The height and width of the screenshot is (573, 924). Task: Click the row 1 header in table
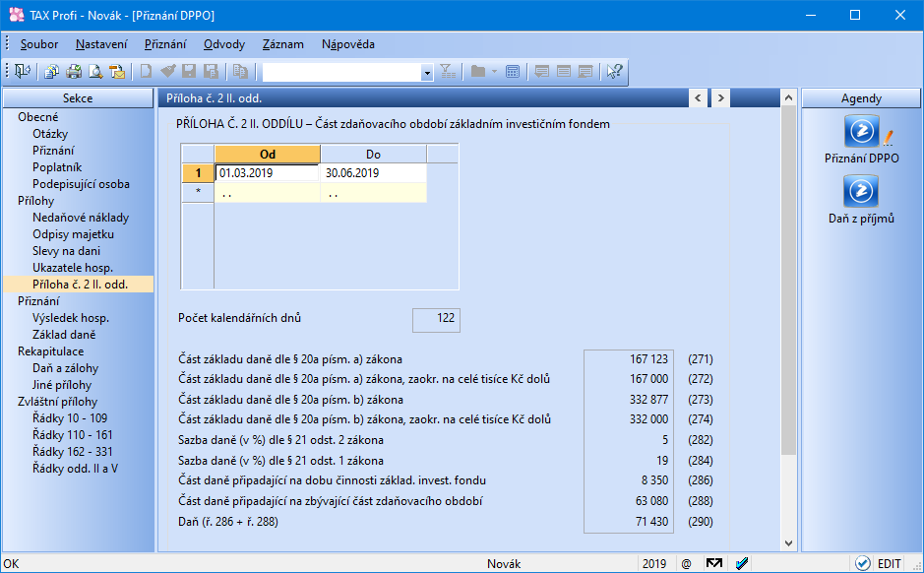point(198,173)
